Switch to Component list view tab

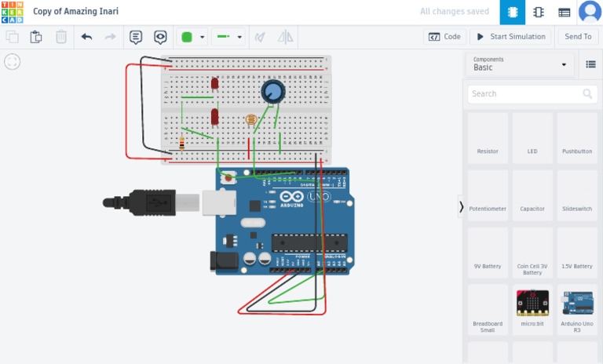[565, 13]
